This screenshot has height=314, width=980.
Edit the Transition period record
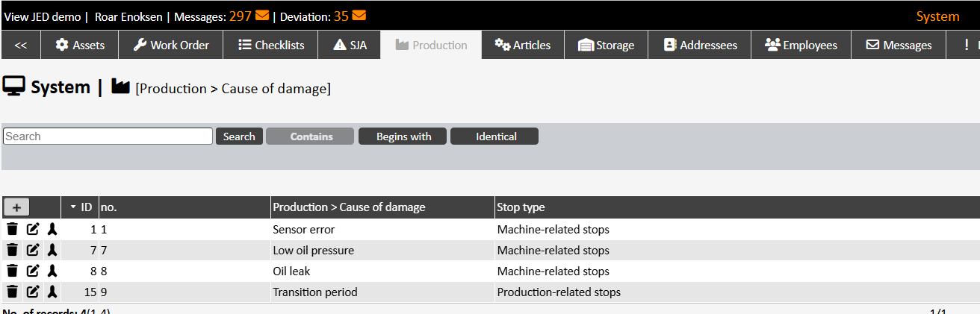click(x=32, y=292)
